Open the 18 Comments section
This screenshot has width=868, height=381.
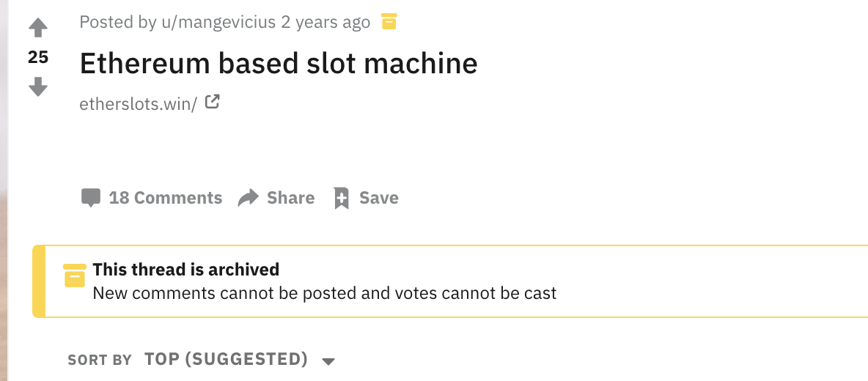pos(166,197)
